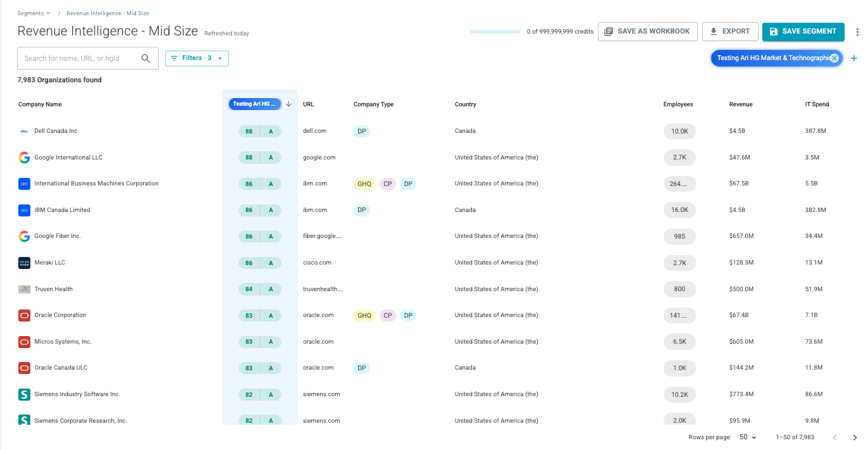The width and height of the screenshot is (868, 450).
Task: Click the Meraki LLC Cisco logo
Action: point(24,263)
